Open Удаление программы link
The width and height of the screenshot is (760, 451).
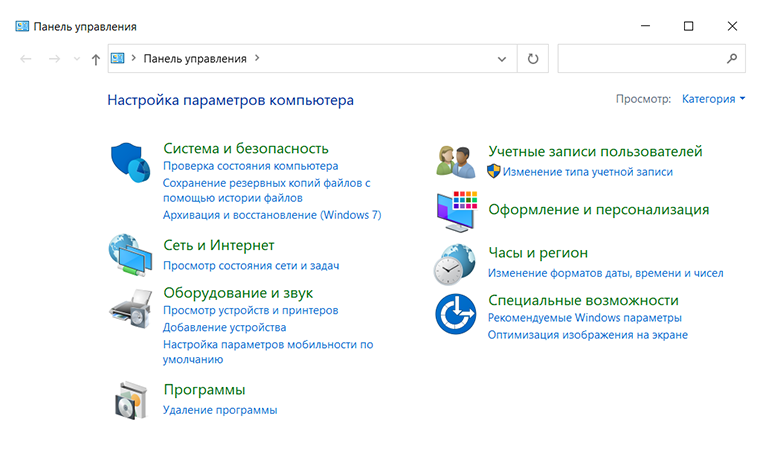220,410
